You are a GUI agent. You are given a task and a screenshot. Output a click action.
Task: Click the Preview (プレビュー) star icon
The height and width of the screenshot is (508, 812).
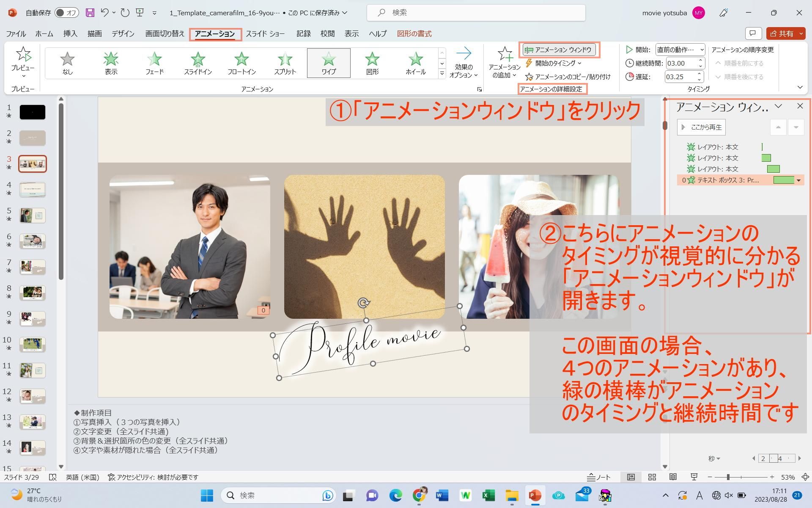coord(23,54)
